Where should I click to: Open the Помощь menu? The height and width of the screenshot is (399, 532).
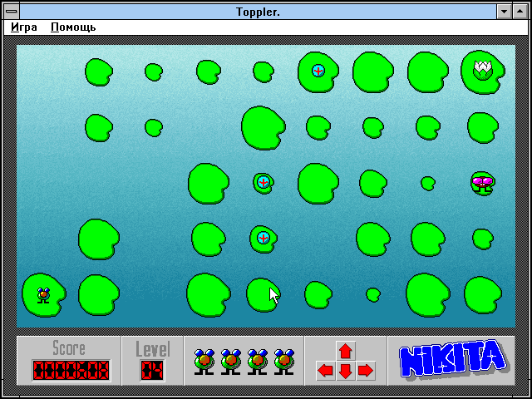[73, 27]
